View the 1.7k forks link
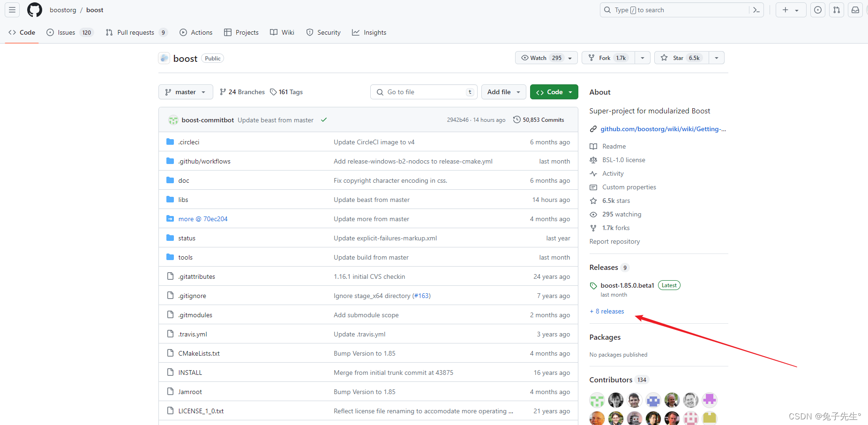868x425 pixels. coord(616,228)
